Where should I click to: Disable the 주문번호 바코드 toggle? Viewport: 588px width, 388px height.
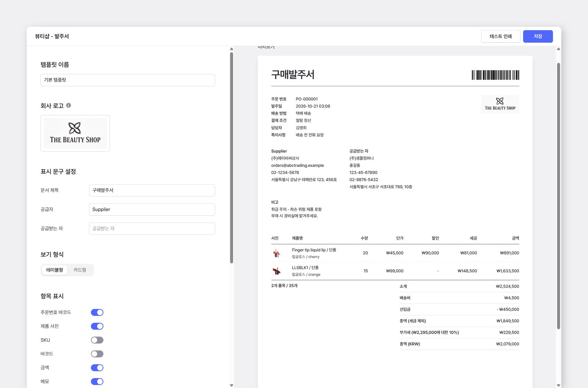(x=97, y=312)
